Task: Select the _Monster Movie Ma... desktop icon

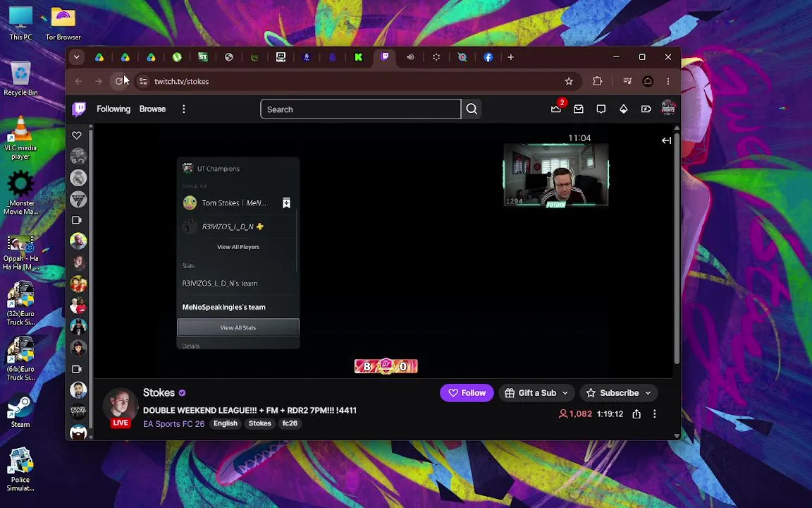Action: 20,193
